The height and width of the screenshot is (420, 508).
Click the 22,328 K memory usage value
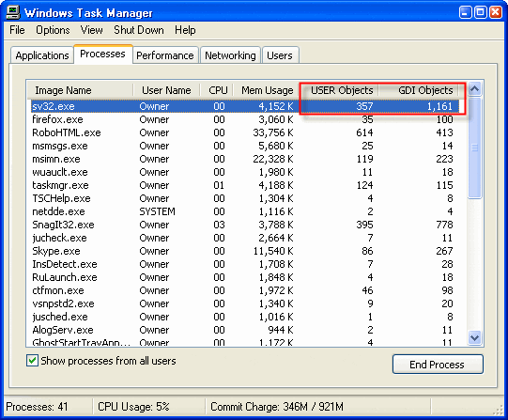click(x=273, y=159)
